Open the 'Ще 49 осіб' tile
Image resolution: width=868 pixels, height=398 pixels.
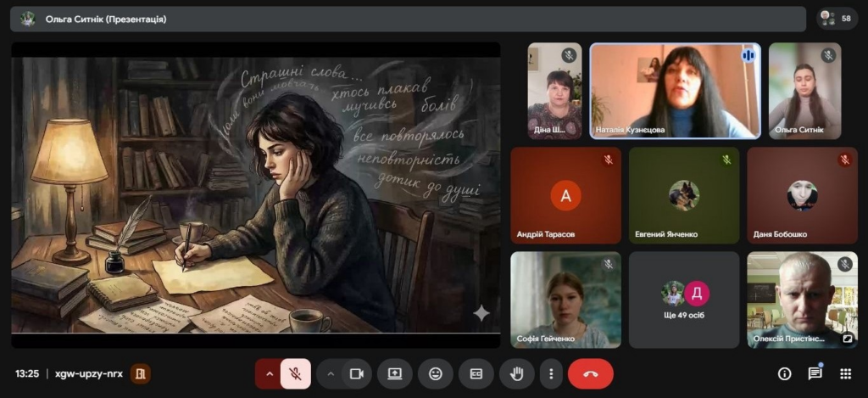coord(684,300)
